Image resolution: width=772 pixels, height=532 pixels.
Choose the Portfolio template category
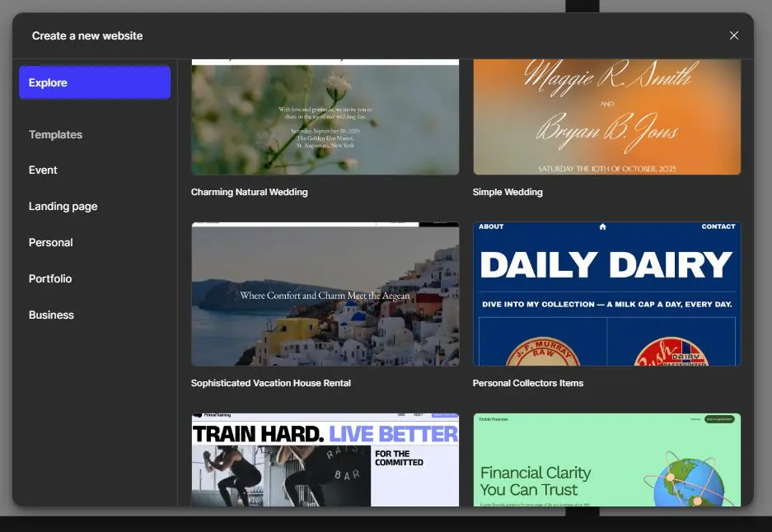click(x=50, y=278)
